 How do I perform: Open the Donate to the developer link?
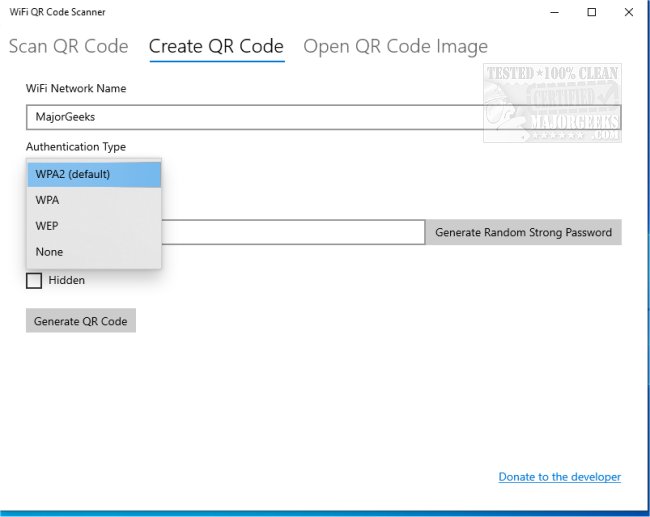tap(559, 477)
